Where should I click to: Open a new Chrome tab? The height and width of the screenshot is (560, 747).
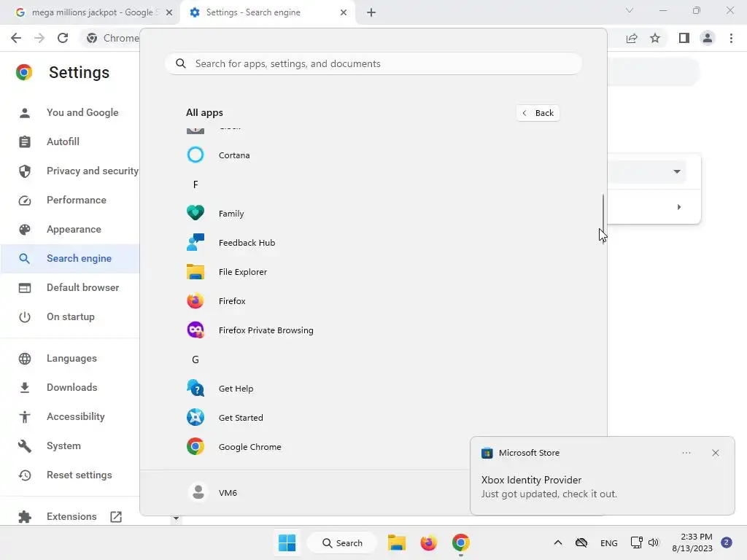pos(371,12)
